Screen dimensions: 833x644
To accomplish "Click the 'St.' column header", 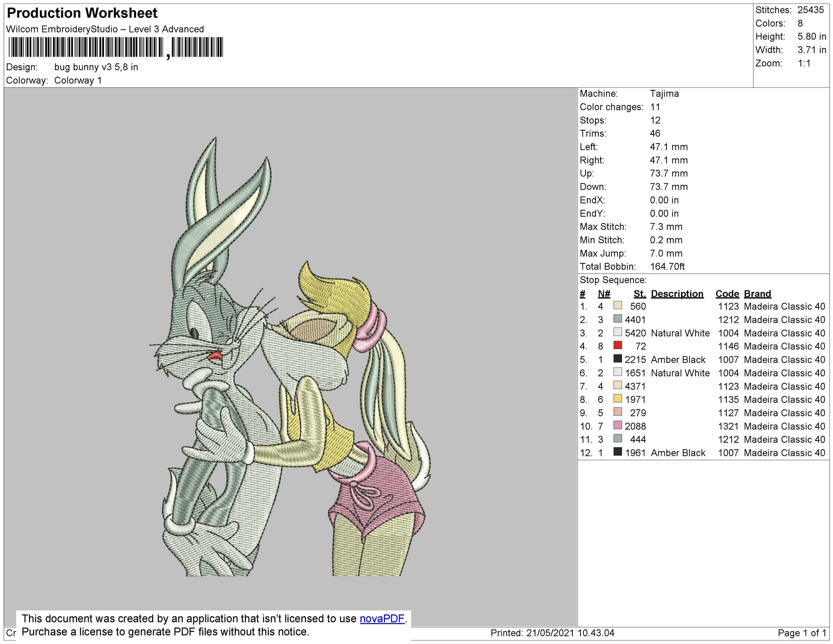I will pyautogui.click(x=640, y=294).
